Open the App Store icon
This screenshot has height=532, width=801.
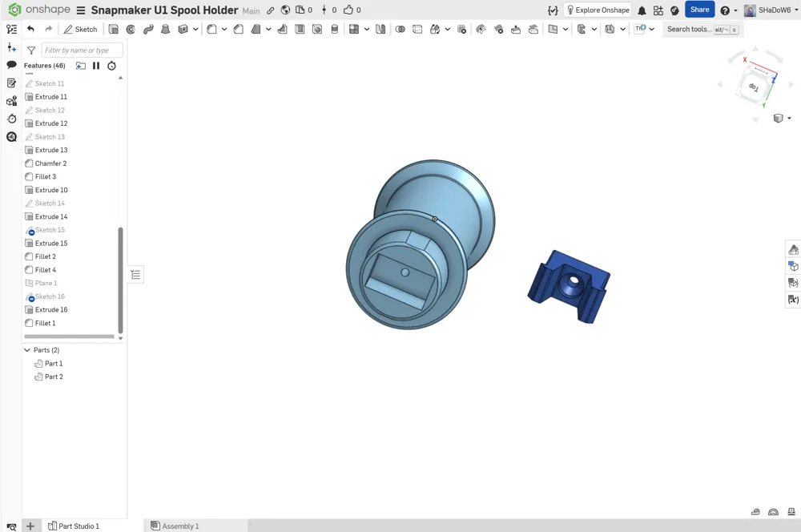(658, 10)
